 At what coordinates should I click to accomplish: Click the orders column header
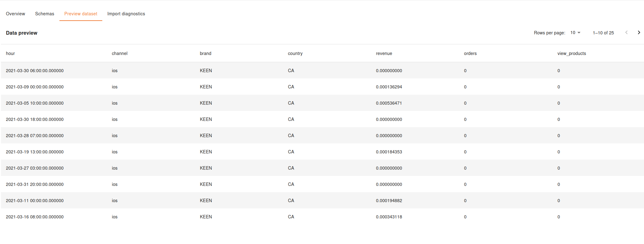[470, 53]
